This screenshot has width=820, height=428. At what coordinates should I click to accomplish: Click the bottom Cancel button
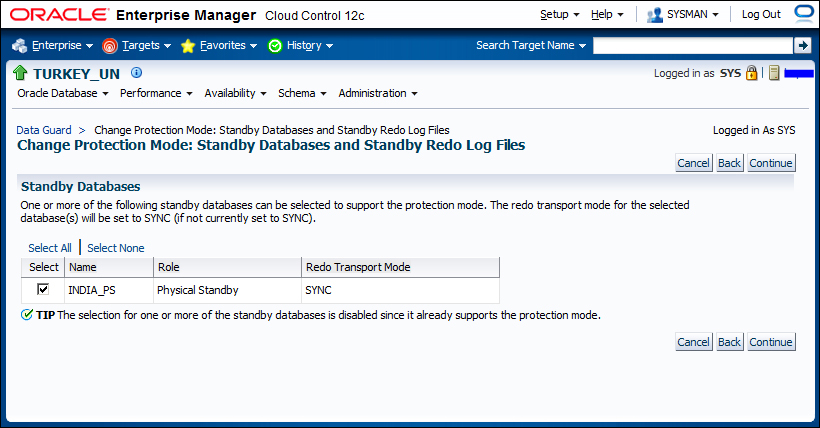(x=693, y=342)
